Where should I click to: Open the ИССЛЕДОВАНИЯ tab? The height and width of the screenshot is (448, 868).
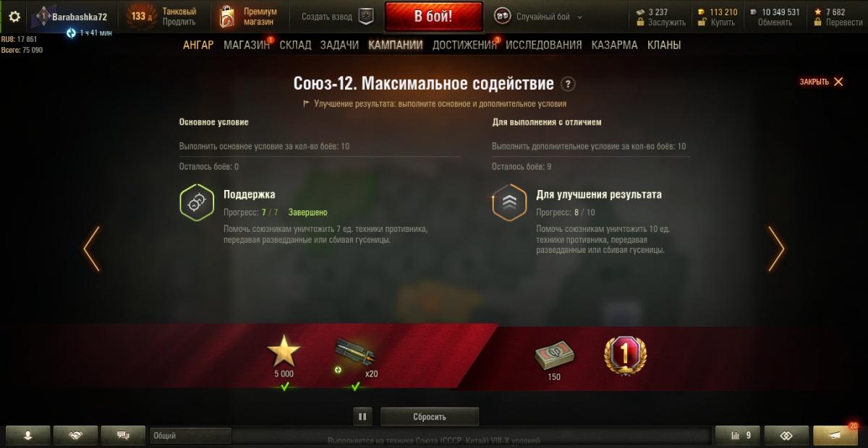click(x=543, y=45)
